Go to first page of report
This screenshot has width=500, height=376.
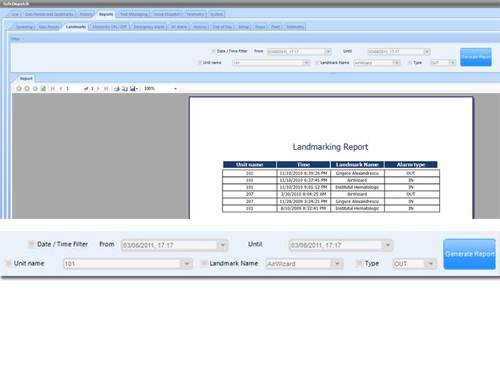(53, 89)
